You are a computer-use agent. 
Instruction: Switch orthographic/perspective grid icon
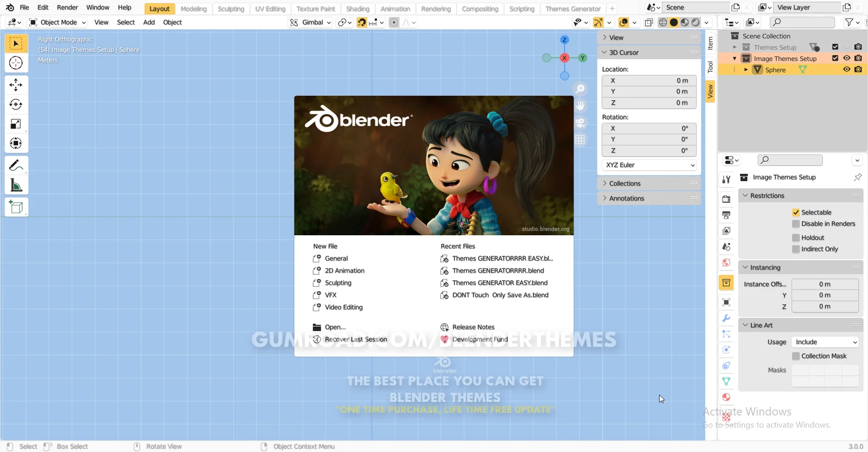pos(580,139)
